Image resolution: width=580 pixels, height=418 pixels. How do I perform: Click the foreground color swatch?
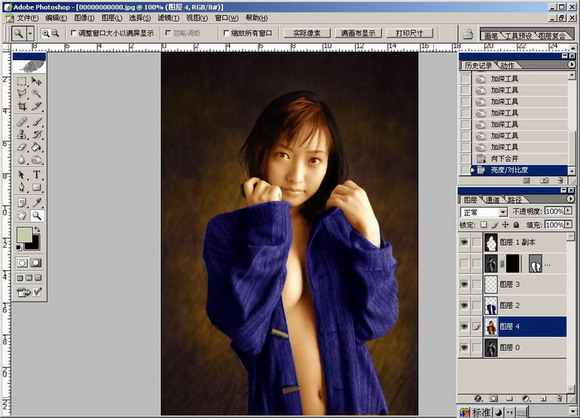click(24, 235)
